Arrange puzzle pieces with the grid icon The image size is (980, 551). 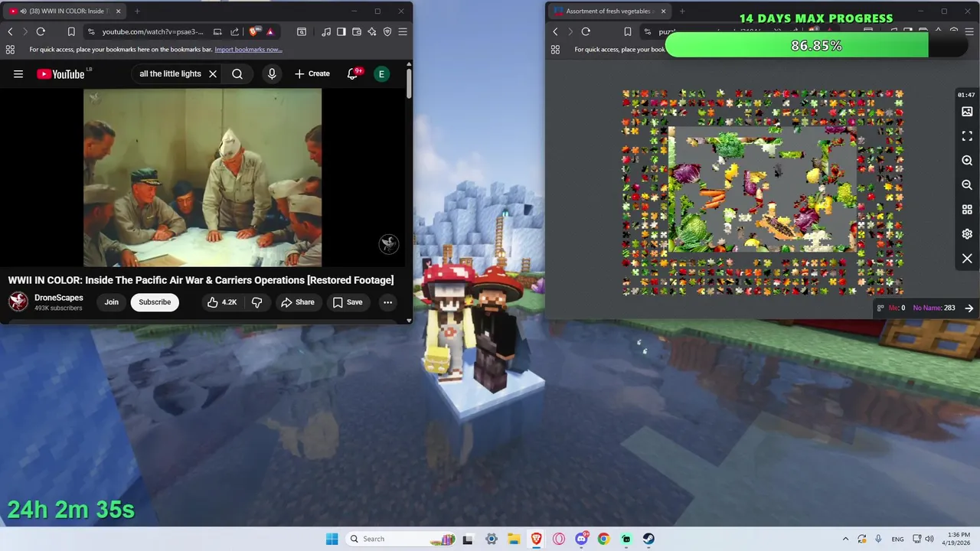click(x=967, y=210)
